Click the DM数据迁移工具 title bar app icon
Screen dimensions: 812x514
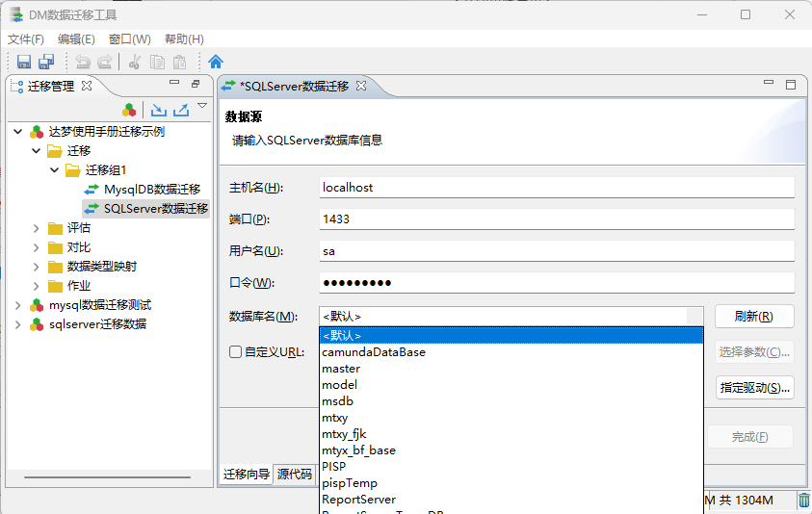click(16, 14)
